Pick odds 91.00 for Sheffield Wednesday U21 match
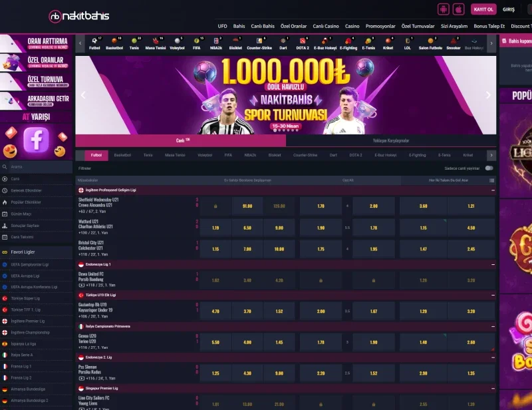 (x=247, y=206)
